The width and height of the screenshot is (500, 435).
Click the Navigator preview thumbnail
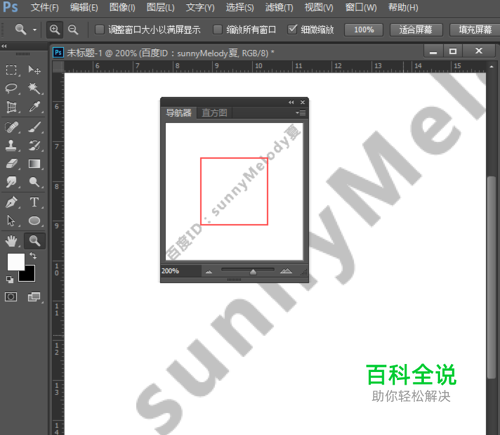tap(234, 192)
